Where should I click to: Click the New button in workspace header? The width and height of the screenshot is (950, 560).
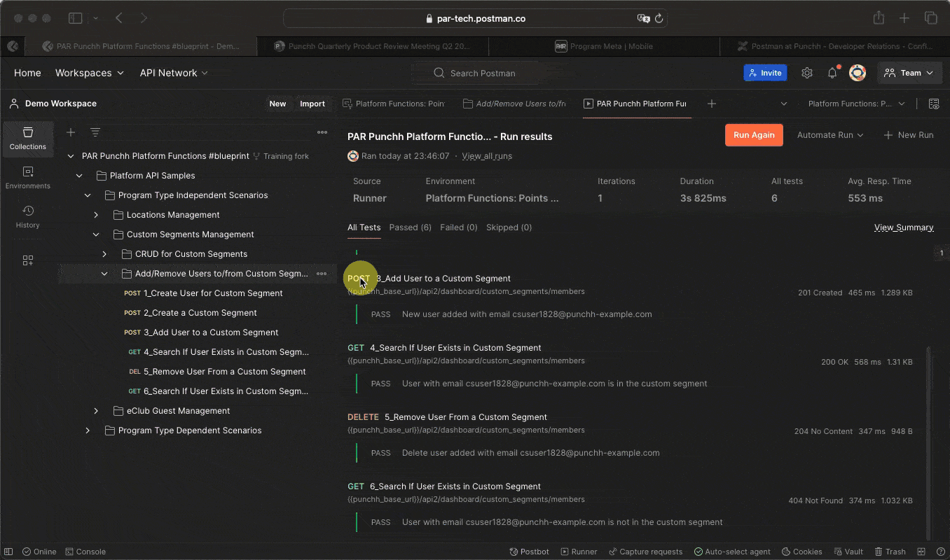[278, 104]
